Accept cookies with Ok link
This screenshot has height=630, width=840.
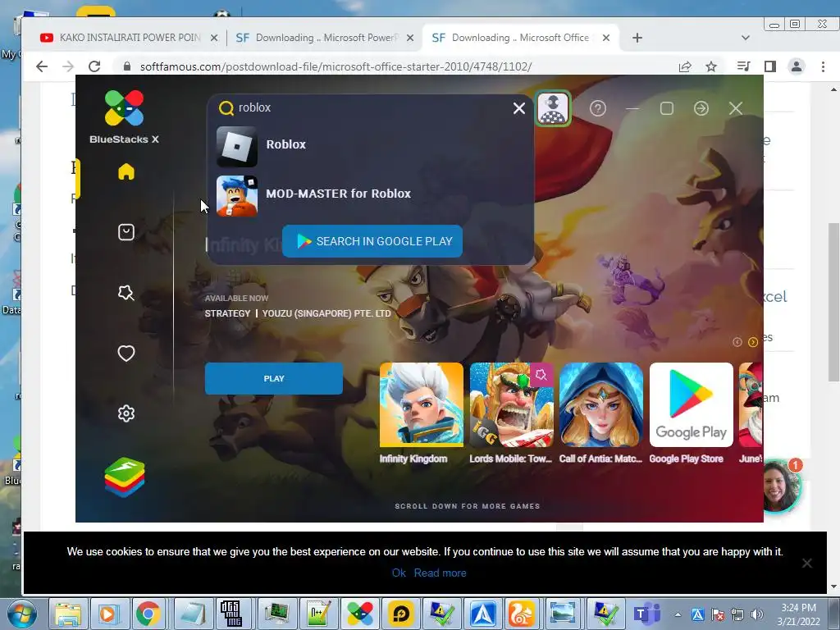coord(399,573)
